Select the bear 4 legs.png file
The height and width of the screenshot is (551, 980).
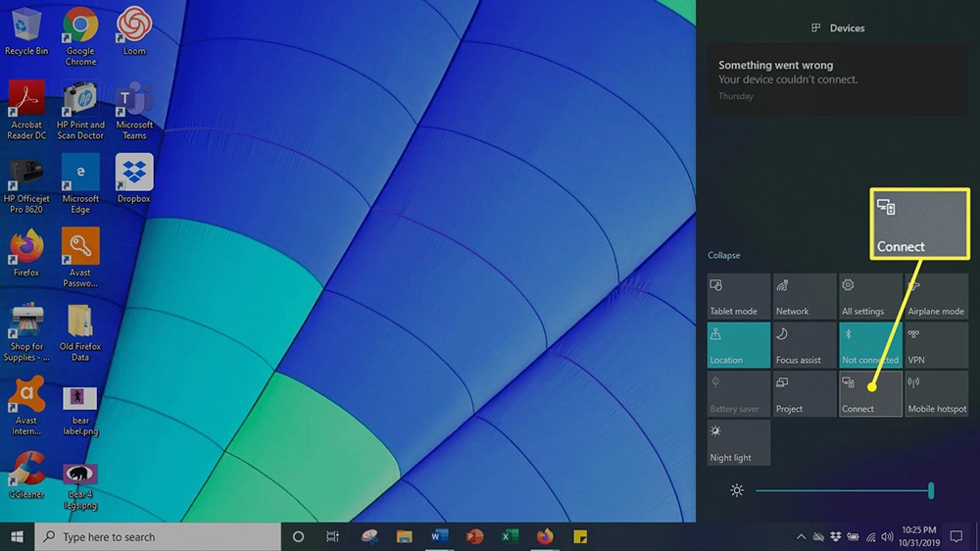click(x=80, y=486)
